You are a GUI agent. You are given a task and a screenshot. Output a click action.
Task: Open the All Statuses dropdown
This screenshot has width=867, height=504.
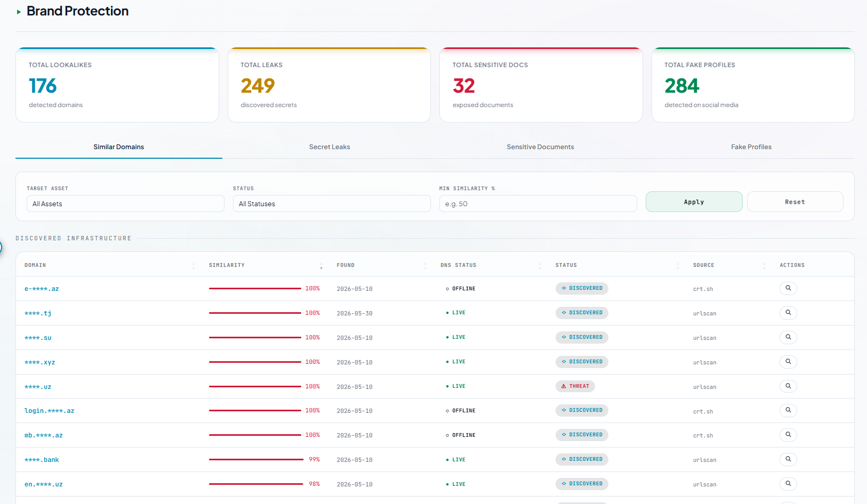(x=332, y=204)
